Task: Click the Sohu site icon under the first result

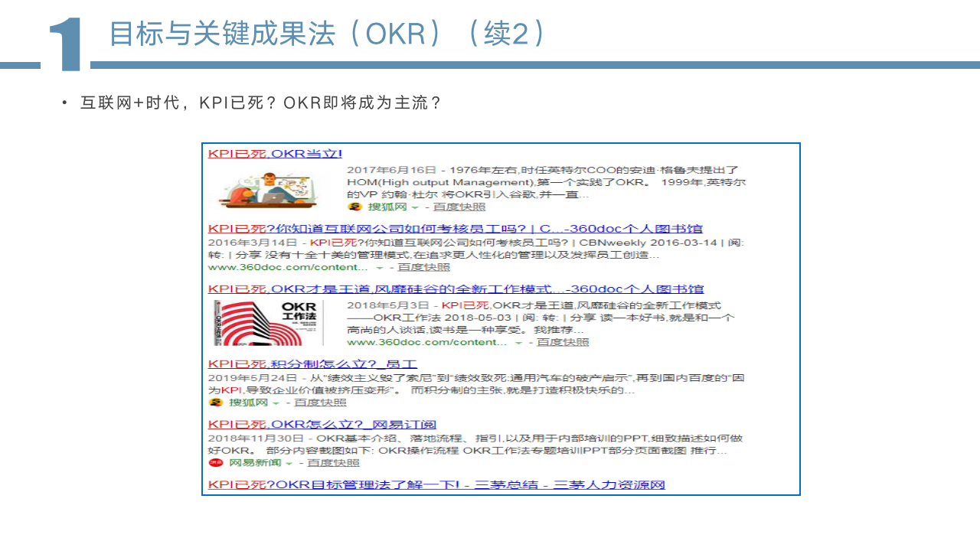Action: [x=354, y=206]
